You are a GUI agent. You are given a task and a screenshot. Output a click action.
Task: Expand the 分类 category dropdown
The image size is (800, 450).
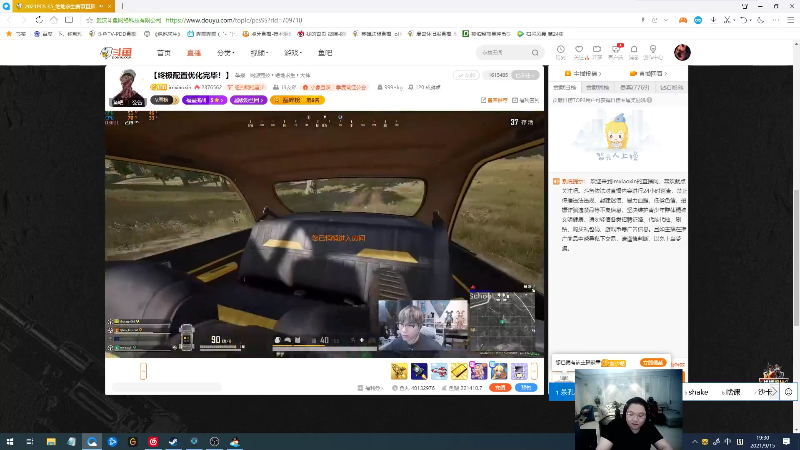pos(225,53)
